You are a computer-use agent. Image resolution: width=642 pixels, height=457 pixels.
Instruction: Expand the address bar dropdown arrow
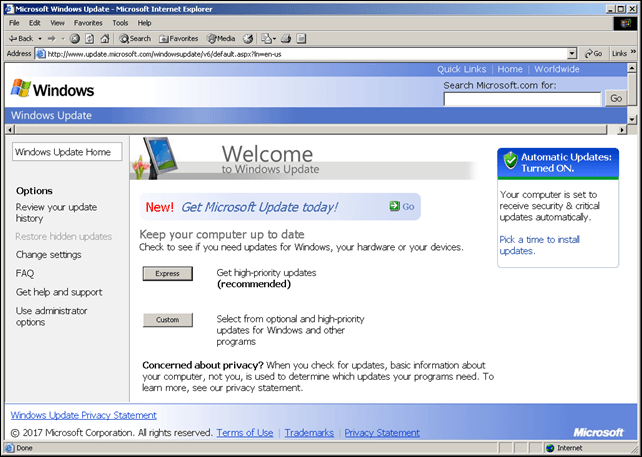coord(572,54)
